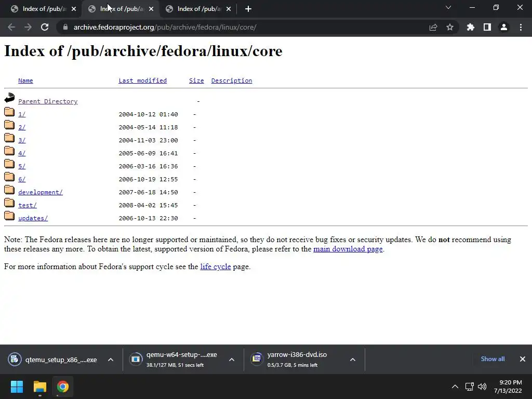Sort listing by Size

pos(196,81)
